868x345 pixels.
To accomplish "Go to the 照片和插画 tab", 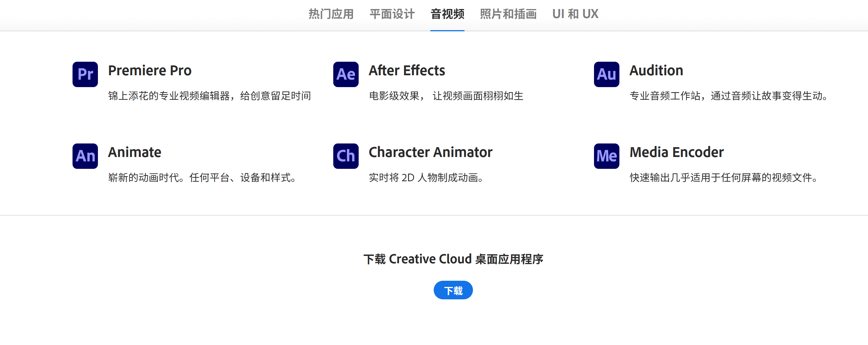I will click(x=508, y=14).
